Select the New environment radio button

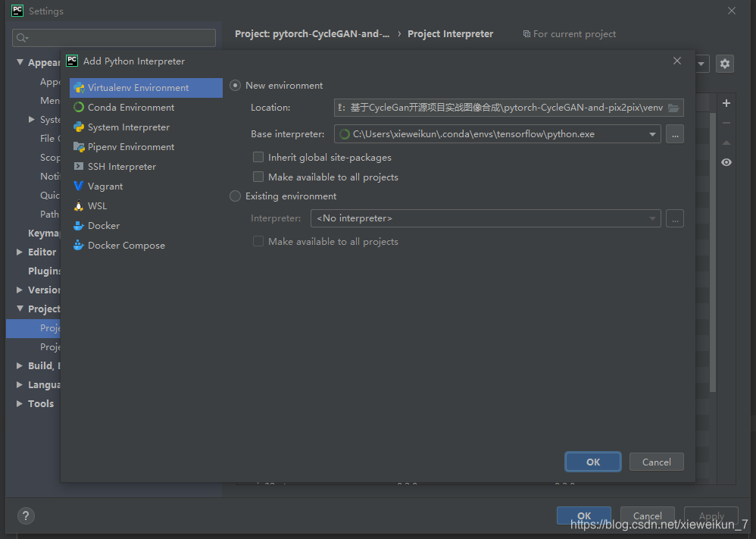[x=235, y=86]
